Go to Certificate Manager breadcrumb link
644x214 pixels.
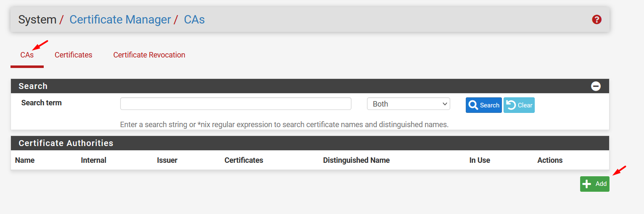point(120,20)
